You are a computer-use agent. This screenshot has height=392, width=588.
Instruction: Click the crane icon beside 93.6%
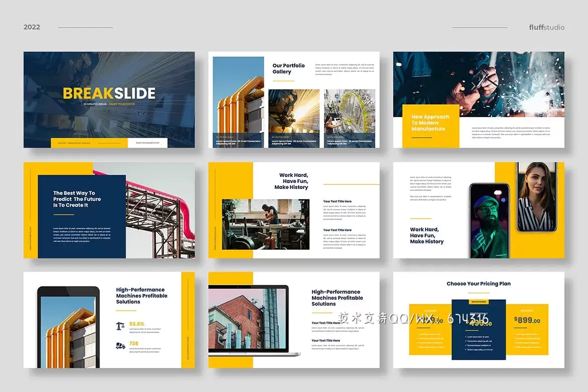[121, 326]
